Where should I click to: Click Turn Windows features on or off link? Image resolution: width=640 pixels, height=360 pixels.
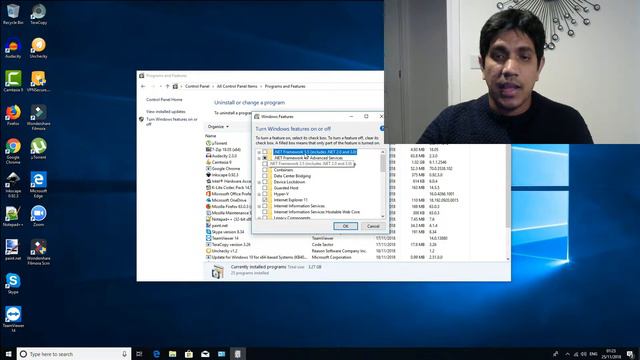[x=172, y=122]
